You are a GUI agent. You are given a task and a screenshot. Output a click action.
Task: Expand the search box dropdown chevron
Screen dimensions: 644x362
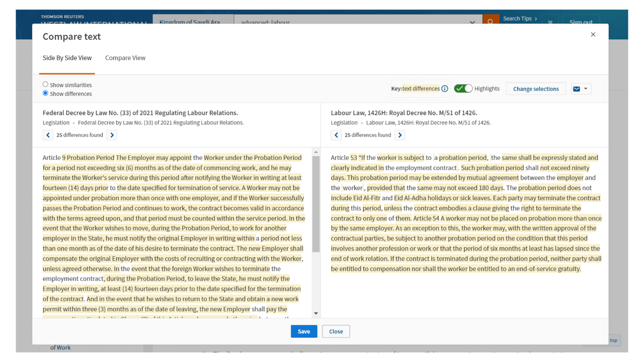(x=472, y=22)
